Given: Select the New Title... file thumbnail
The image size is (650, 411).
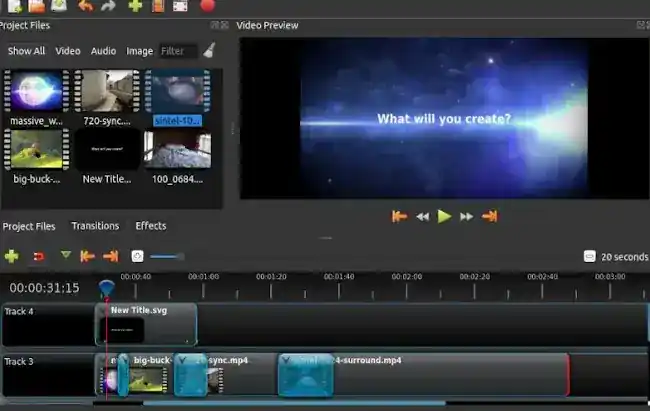Looking at the screenshot, I should [107, 149].
